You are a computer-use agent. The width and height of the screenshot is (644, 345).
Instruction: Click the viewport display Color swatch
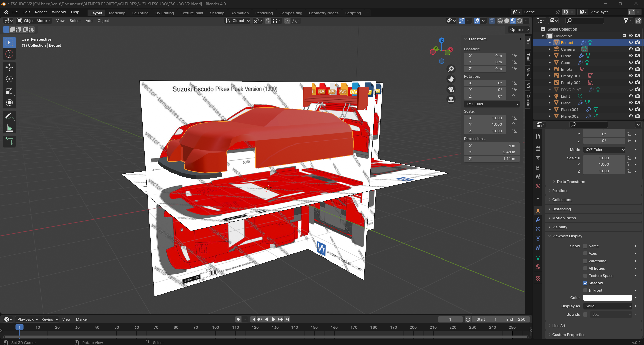tap(607, 298)
